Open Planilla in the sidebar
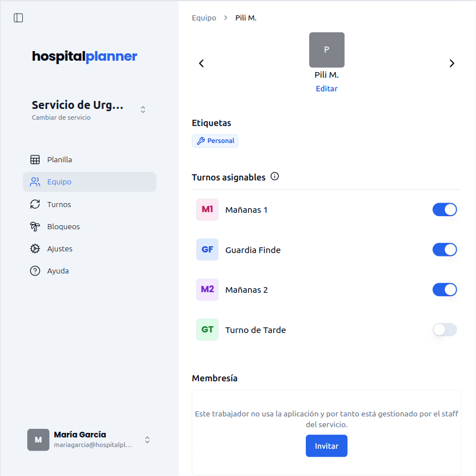 click(60, 160)
